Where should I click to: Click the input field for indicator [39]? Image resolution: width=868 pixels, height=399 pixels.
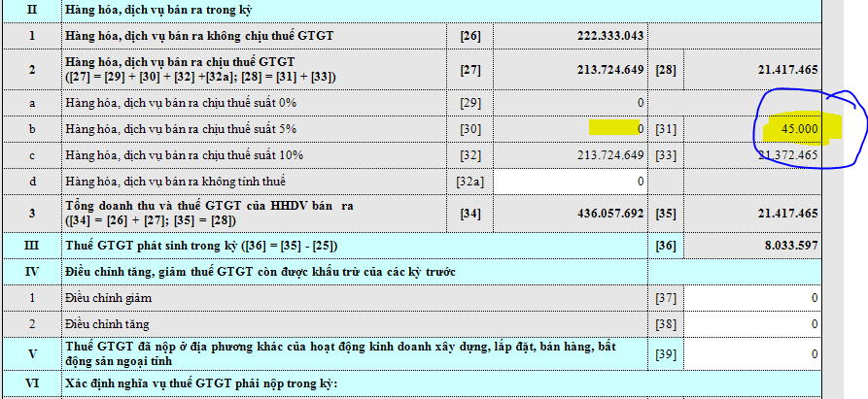point(753,354)
